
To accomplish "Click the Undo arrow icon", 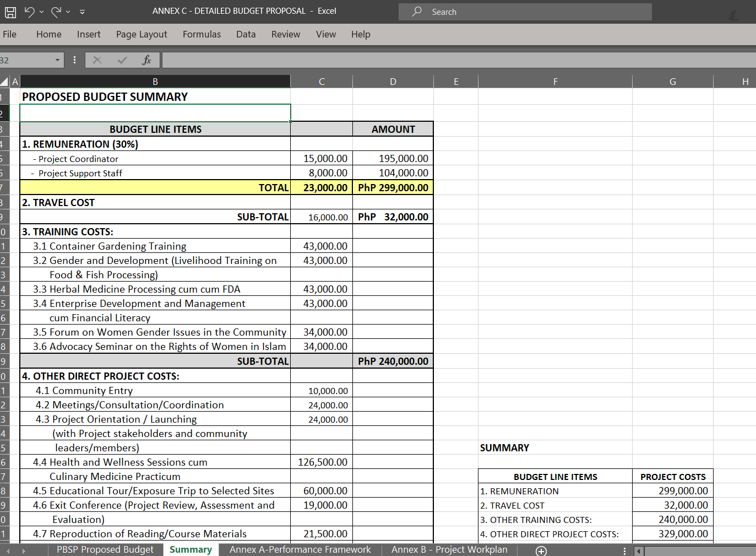I will [29, 12].
